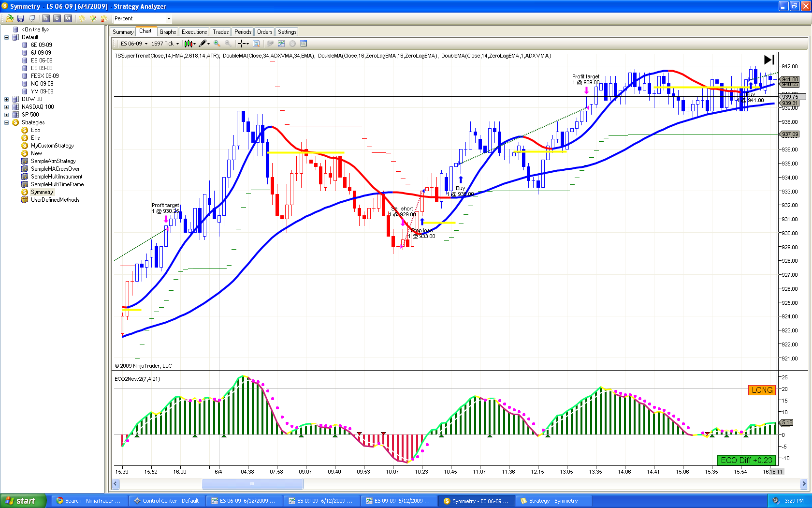
Task: Select the Eco strategy
Action: [35, 130]
